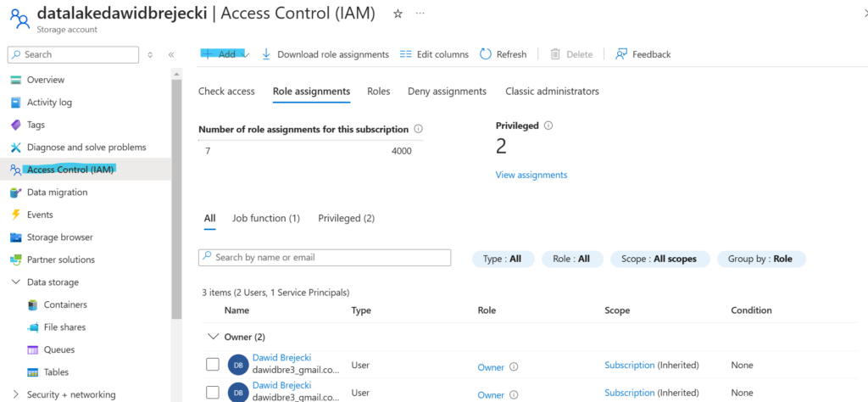868x402 pixels.
Task: Select second Dawid Brejecki row checkbox
Action: click(x=213, y=394)
